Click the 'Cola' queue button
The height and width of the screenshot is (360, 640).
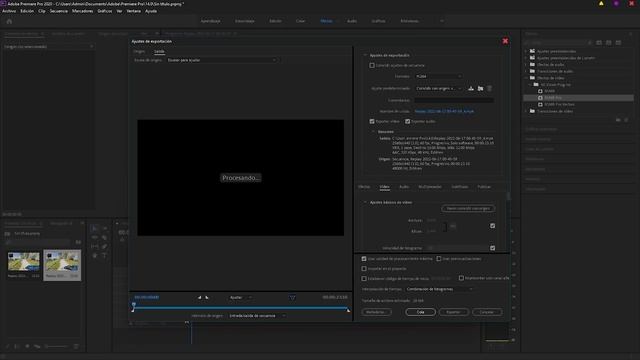point(420,312)
